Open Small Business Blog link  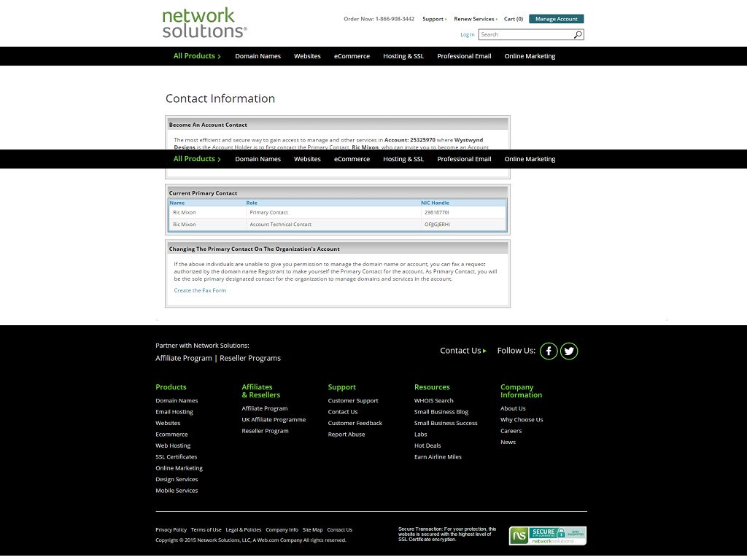coord(441,412)
